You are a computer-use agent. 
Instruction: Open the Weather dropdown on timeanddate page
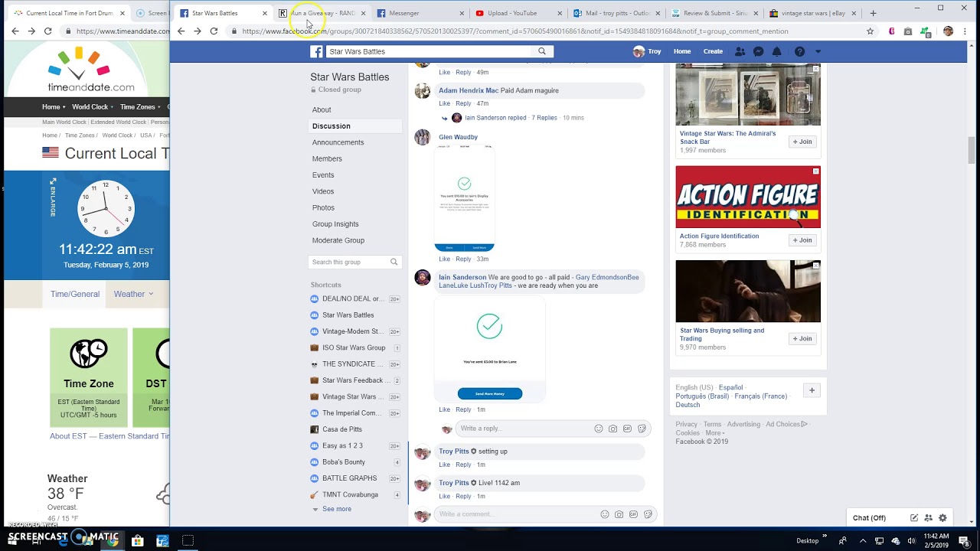coord(133,294)
